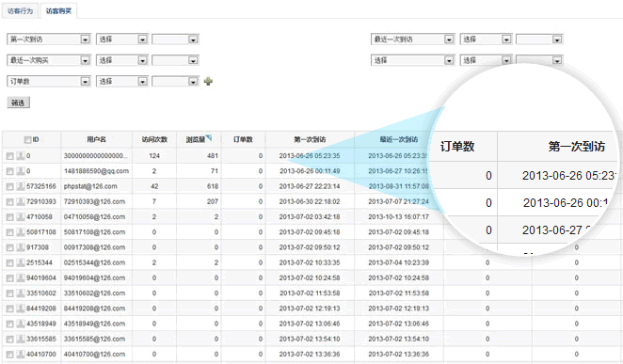This screenshot has width=623, height=364.
Task: Open the empty value dropdown in the 第一次到访 row
Action: 175,40
